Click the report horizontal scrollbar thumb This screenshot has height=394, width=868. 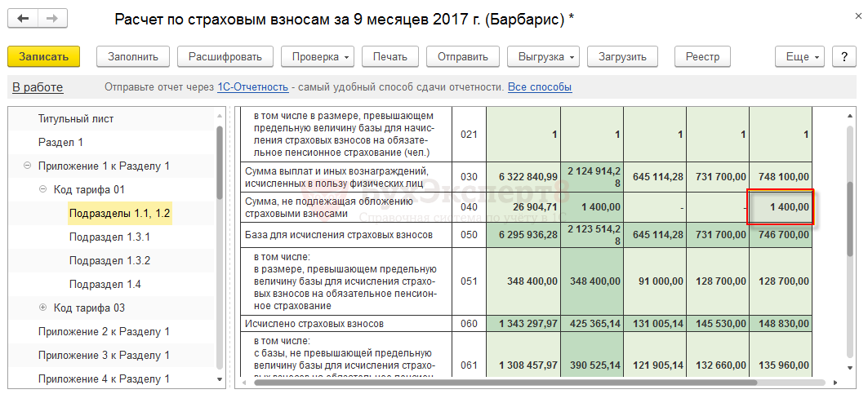[x=505, y=382]
